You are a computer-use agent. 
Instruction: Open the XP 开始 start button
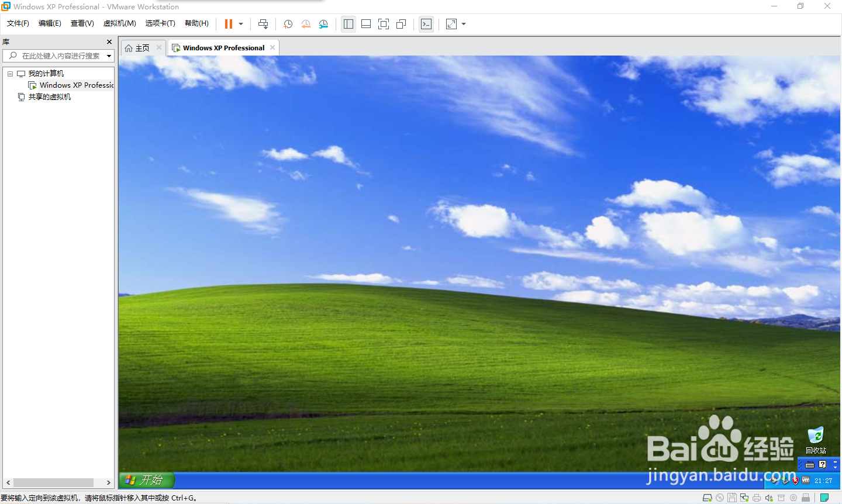147,480
